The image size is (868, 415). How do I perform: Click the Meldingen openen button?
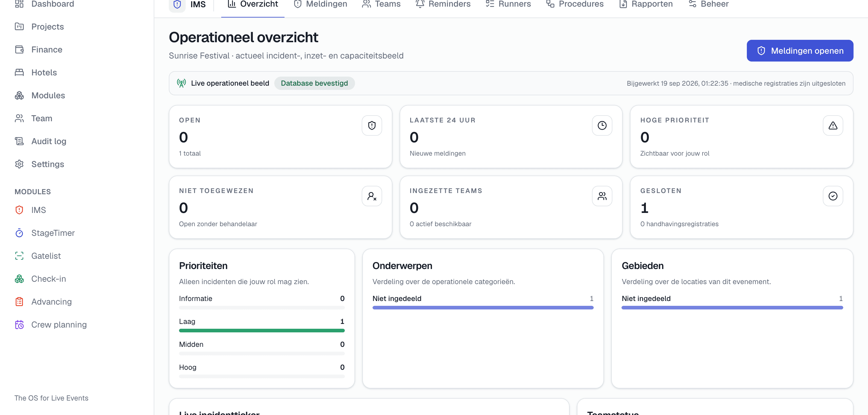[x=800, y=51]
